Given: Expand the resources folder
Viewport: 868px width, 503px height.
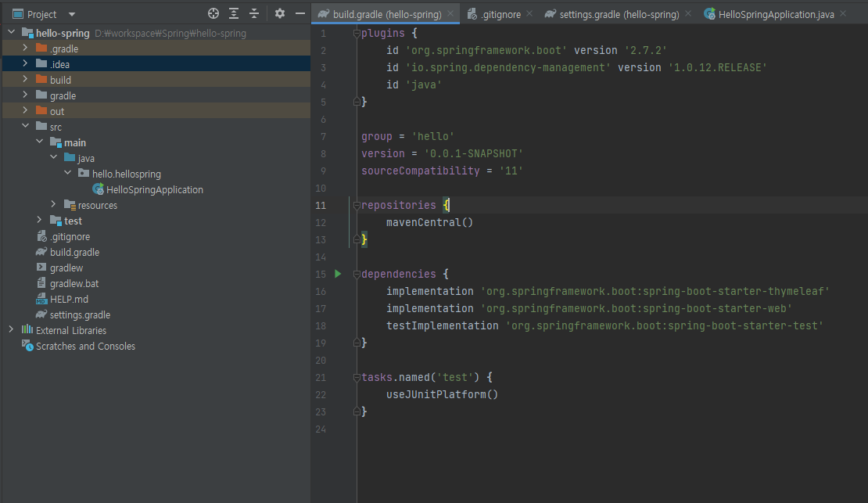Looking at the screenshot, I should [x=54, y=204].
